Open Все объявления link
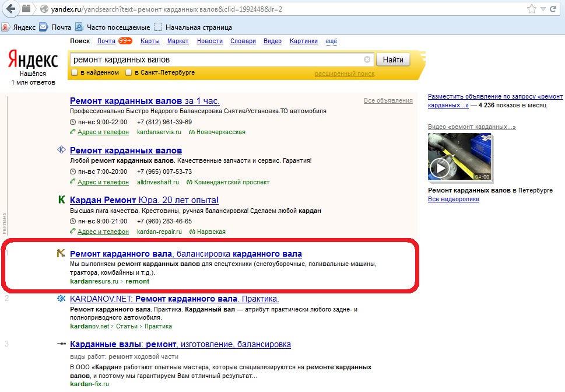This screenshot has height=392, width=565. click(388, 100)
